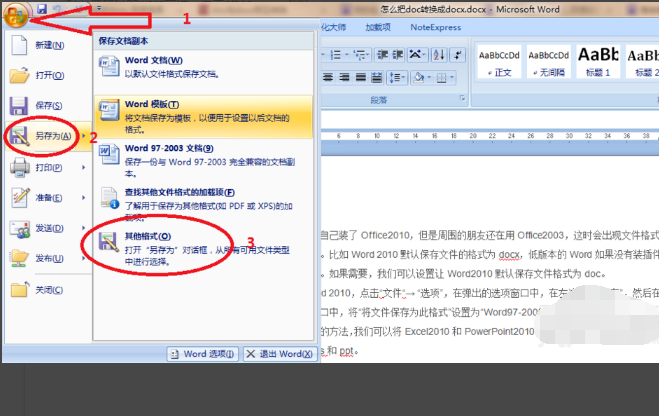The image size is (659, 416).
Task: Click the Word 选项(I) button
Action: 203,354
